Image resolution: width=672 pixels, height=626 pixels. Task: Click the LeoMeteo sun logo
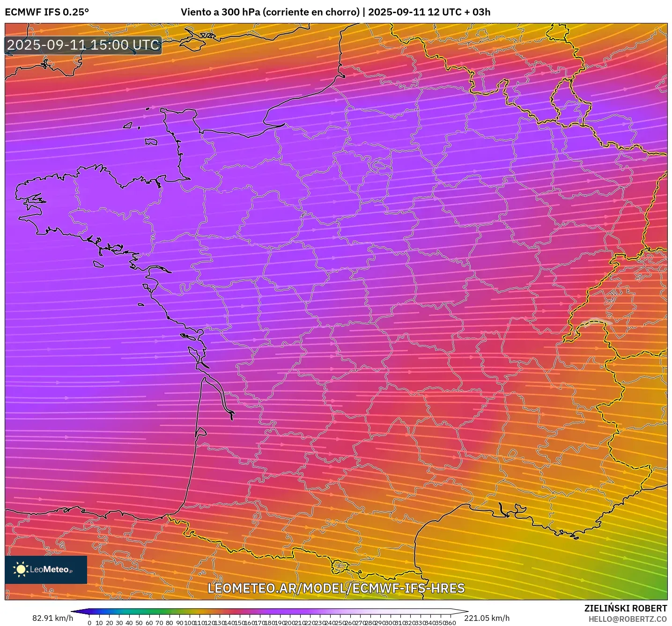[21, 569]
